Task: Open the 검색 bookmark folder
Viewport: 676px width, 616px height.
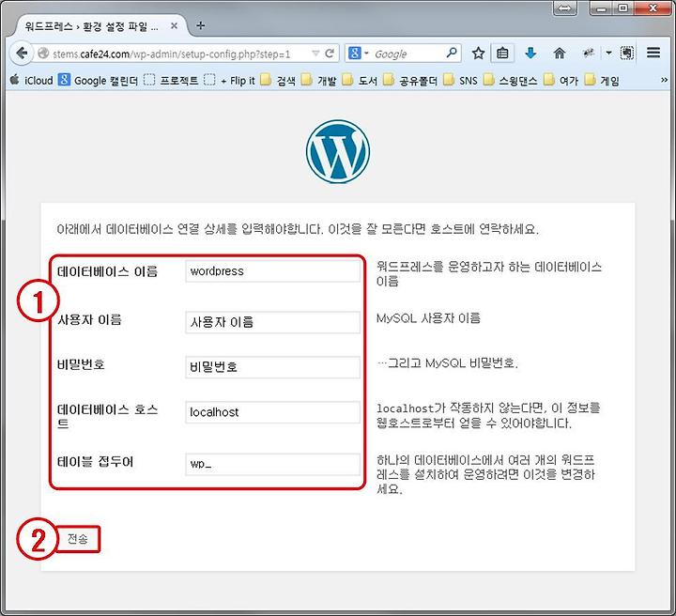Action: pyautogui.click(x=278, y=81)
